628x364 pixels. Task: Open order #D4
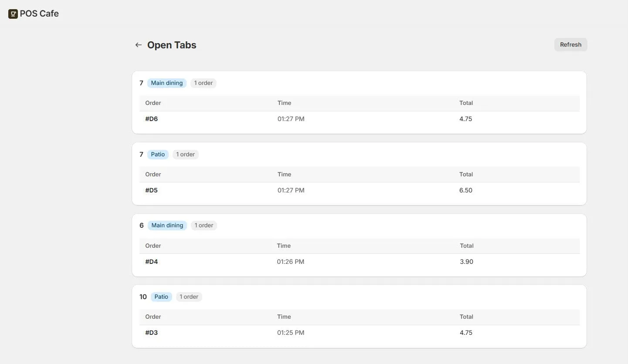coord(152,262)
